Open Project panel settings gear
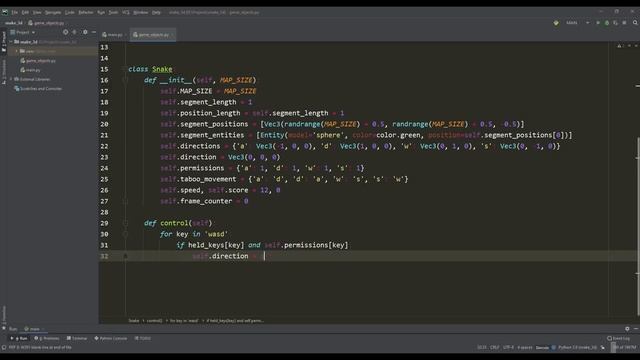This screenshot has width=640, height=360. (85, 32)
